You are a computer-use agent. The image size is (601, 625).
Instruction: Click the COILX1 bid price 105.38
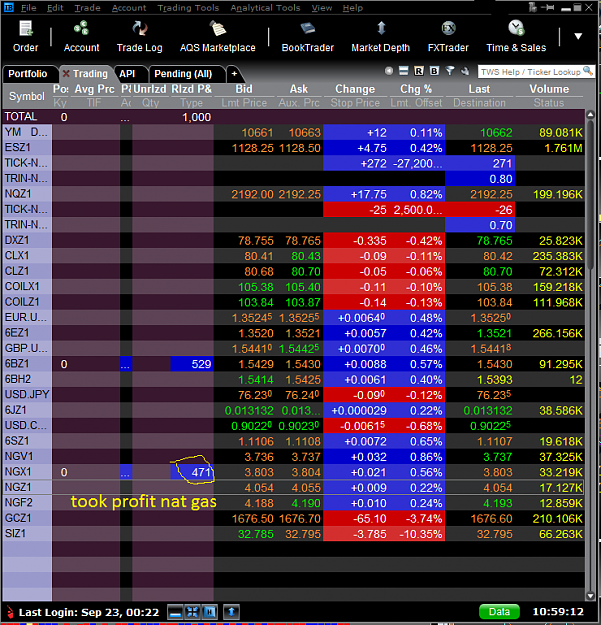[x=256, y=287]
